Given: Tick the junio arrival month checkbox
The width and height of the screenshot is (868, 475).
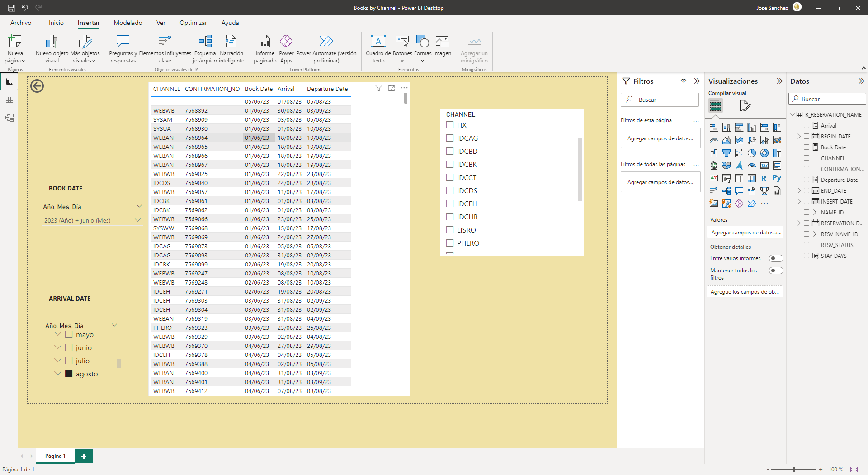Looking at the screenshot, I should tap(69, 347).
